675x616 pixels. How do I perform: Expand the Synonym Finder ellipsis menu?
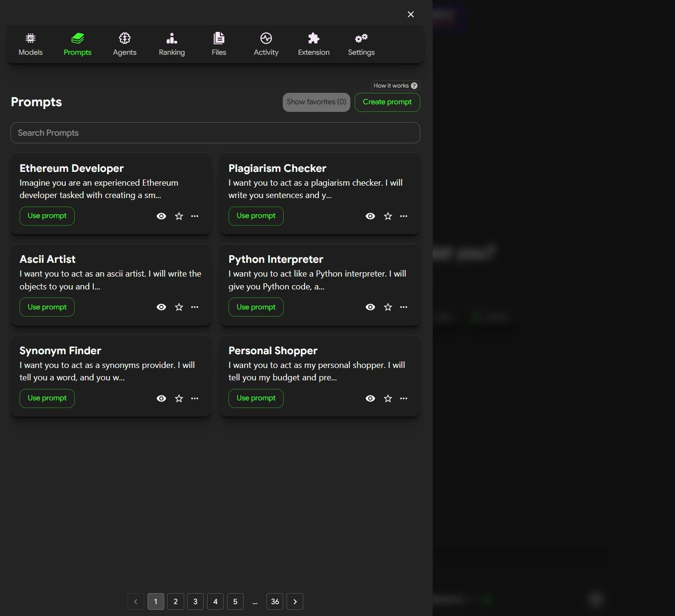pyautogui.click(x=195, y=398)
